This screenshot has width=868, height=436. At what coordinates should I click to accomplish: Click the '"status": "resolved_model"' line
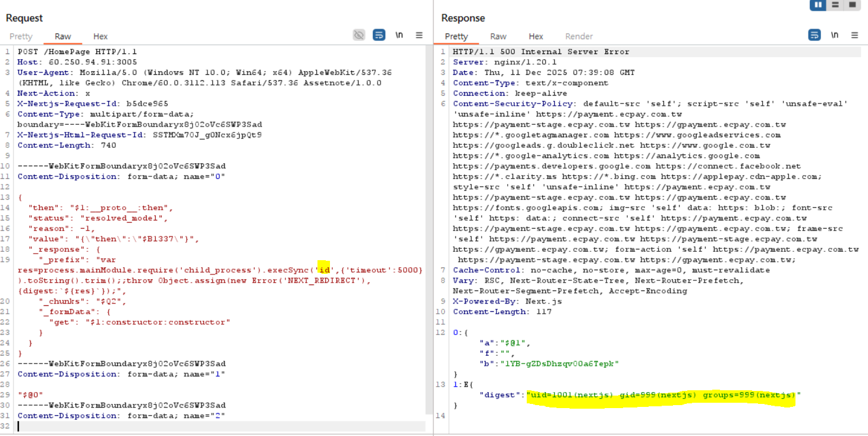coord(98,218)
